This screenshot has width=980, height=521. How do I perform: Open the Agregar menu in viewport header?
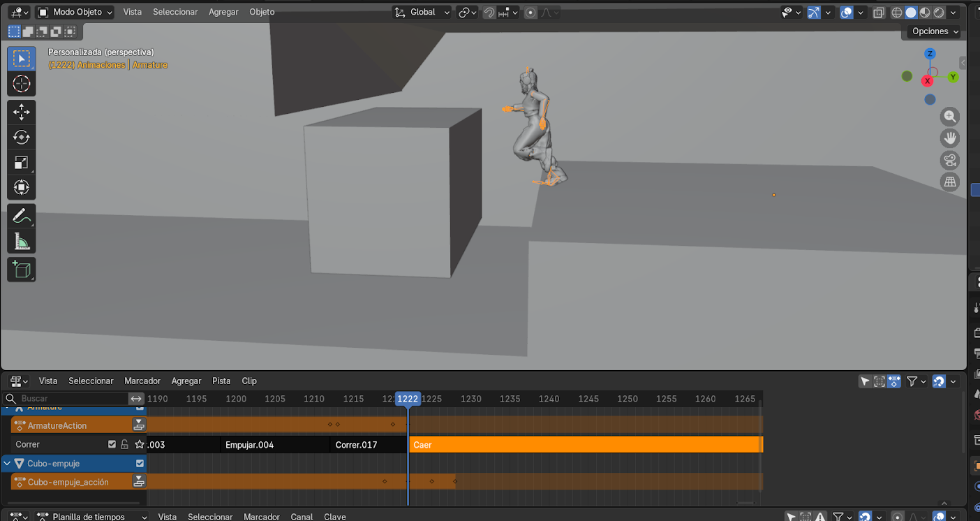[x=223, y=12]
